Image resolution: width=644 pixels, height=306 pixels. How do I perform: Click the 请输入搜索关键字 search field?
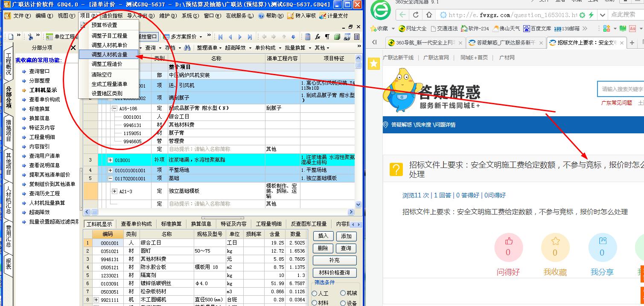(x=621, y=89)
